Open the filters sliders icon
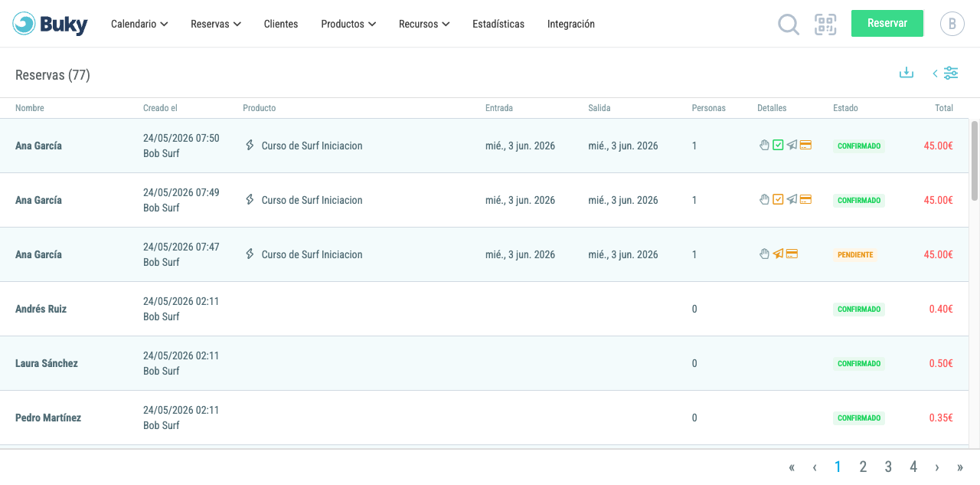Viewport: 980px width, 485px height. pos(951,73)
